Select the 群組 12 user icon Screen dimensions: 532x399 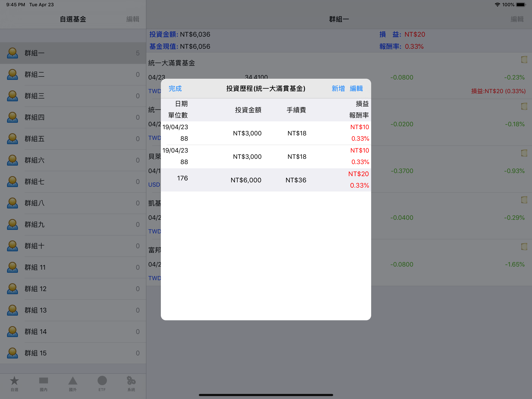(x=12, y=289)
